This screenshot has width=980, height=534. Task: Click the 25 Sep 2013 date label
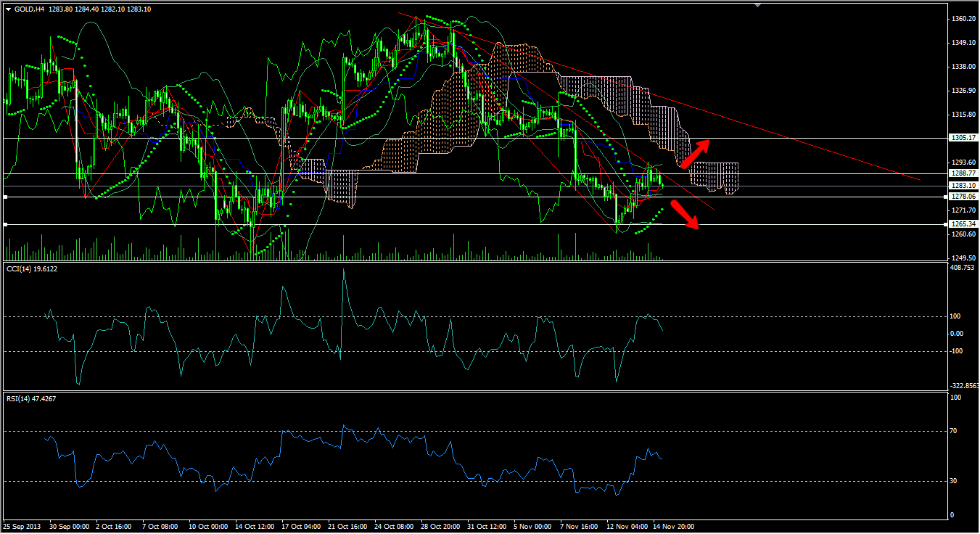pos(22,527)
